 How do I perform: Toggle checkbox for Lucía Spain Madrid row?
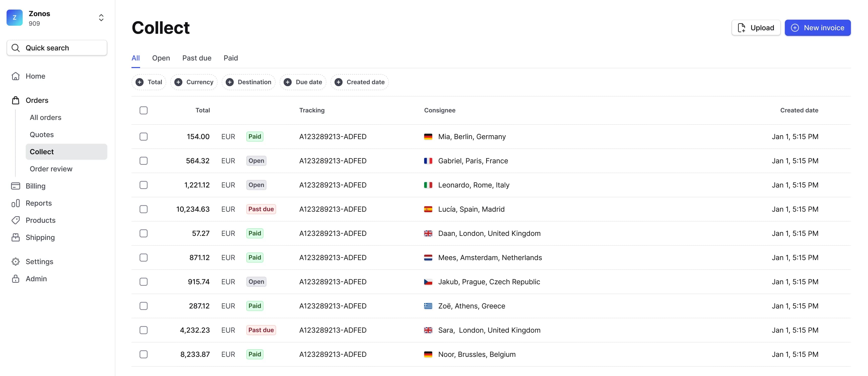tap(143, 209)
